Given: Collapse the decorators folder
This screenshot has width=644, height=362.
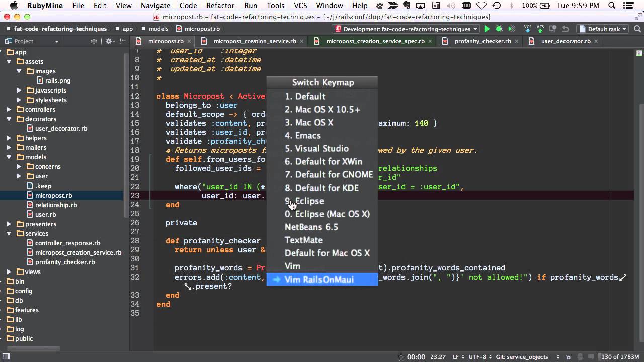Looking at the screenshot, I should 9,119.
